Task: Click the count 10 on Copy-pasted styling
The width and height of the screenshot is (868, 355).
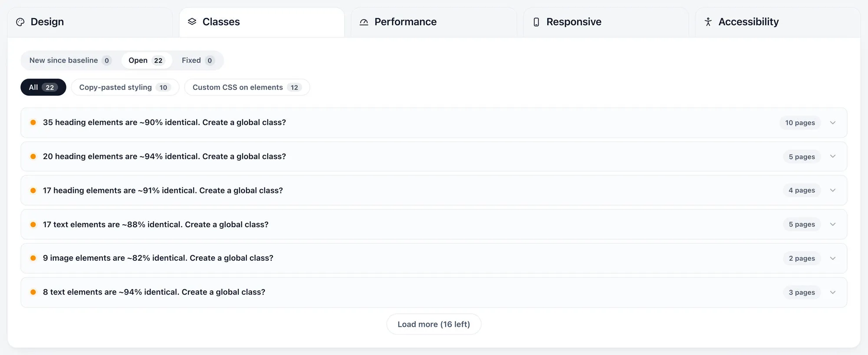Action: click(x=163, y=88)
